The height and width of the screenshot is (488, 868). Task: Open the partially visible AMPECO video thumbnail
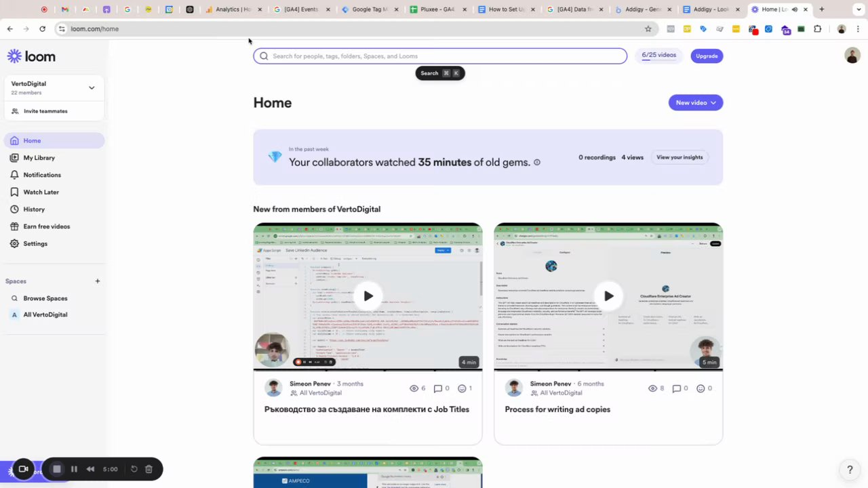(368, 472)
